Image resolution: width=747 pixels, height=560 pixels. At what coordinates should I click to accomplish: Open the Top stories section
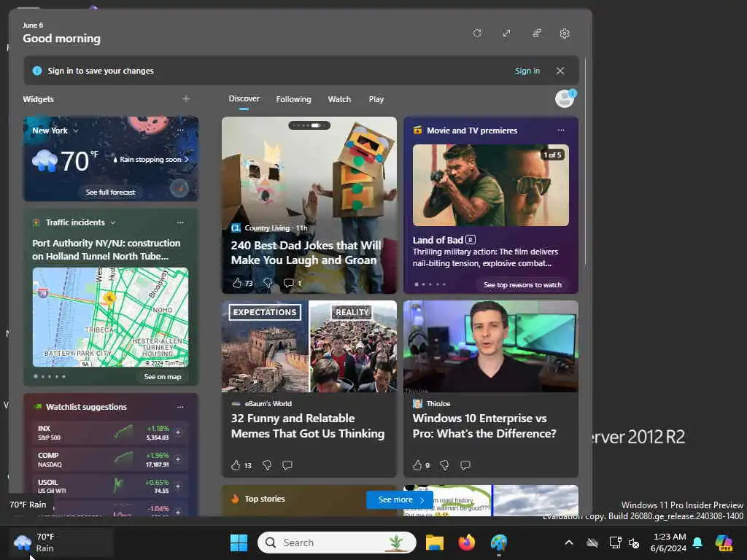point(265,499)
